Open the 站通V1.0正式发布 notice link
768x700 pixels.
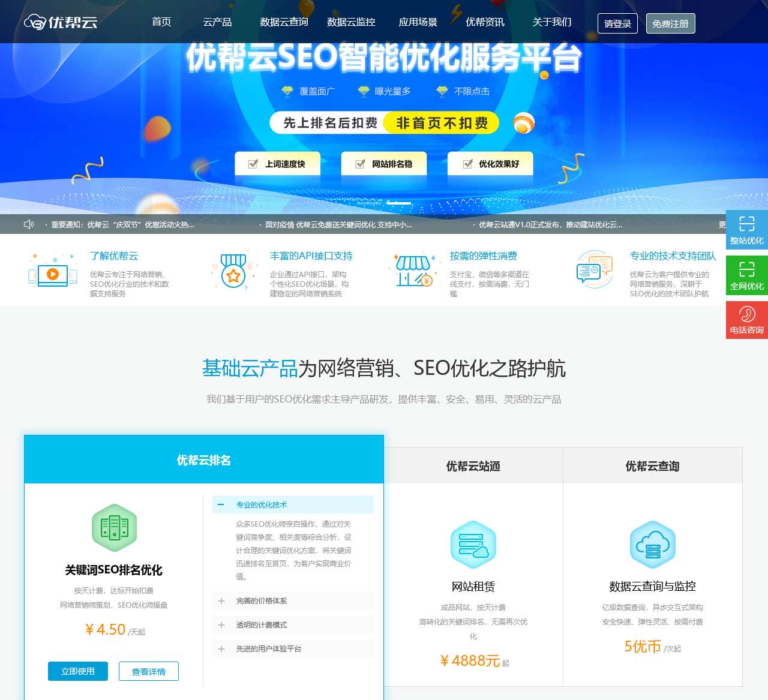pyautogui.click(x=551, y=225)
